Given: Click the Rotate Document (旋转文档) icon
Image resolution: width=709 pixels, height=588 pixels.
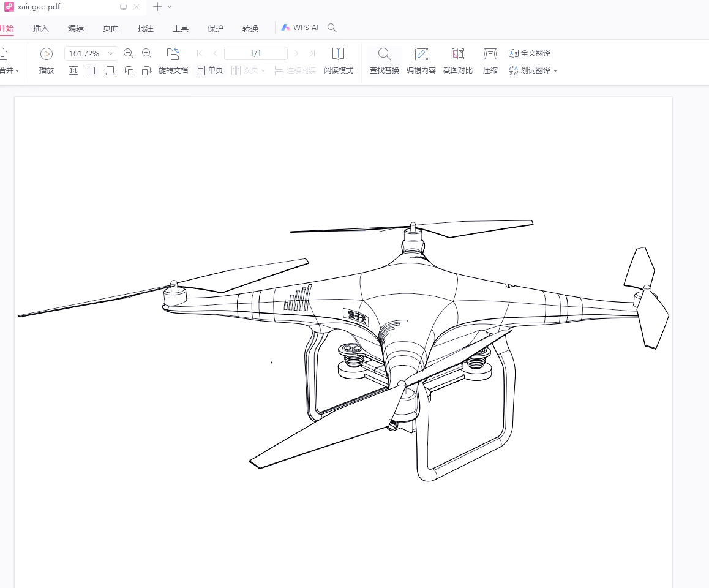Looking at the screenshot, I should pyautogui.click(x=173, y=54).
